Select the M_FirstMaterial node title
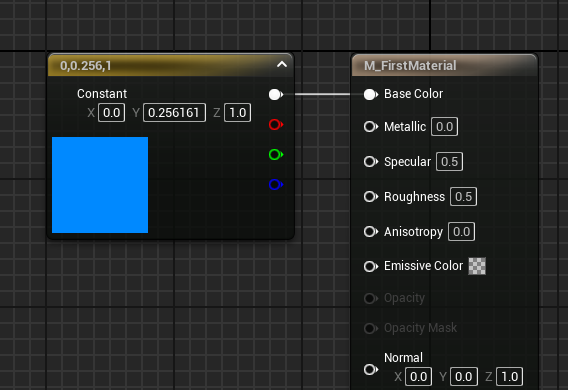 point(410,66)
